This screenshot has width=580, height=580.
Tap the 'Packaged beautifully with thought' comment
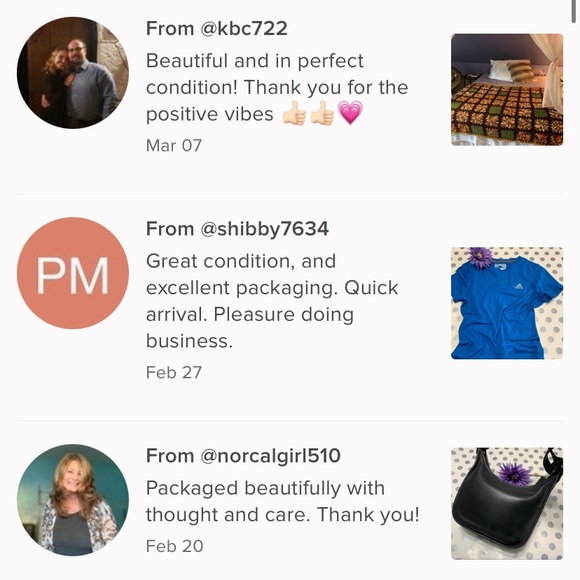pos(283,501)
